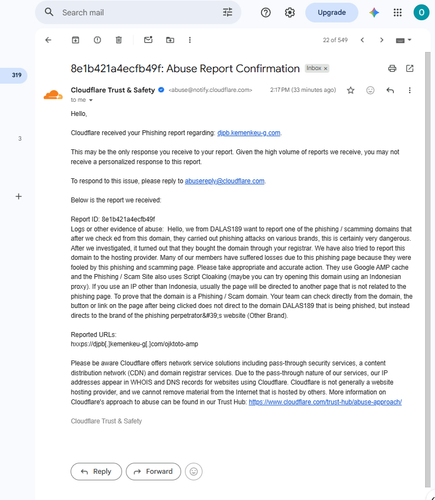Image resolution: width=435 pixels, height=500 pixels.
Task: Print the whole email
Action: point(392,68)
